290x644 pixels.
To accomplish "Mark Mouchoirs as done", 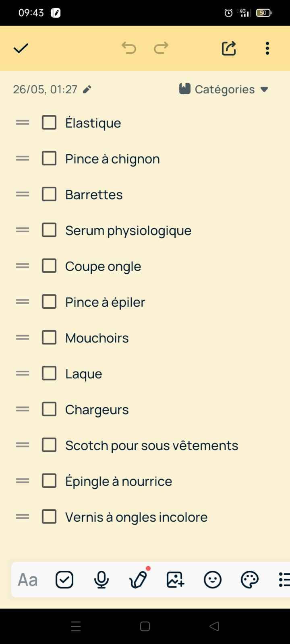I will click(x=49, y=337).
